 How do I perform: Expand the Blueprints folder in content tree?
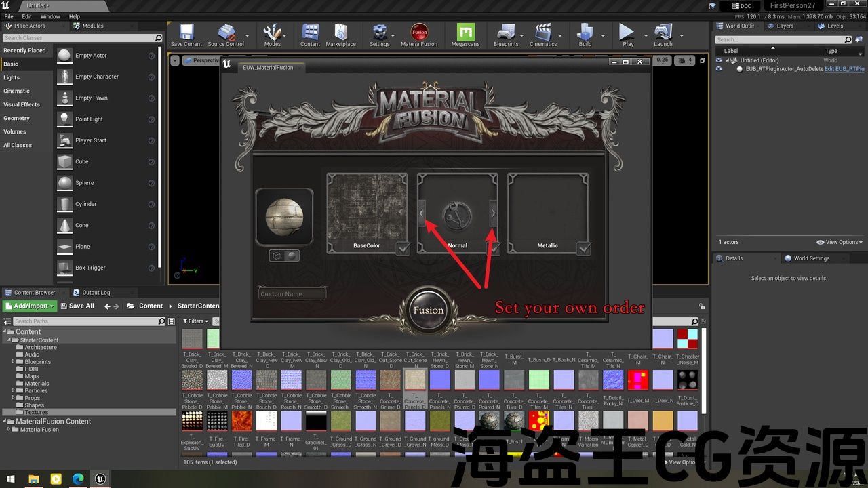(14, 362)
